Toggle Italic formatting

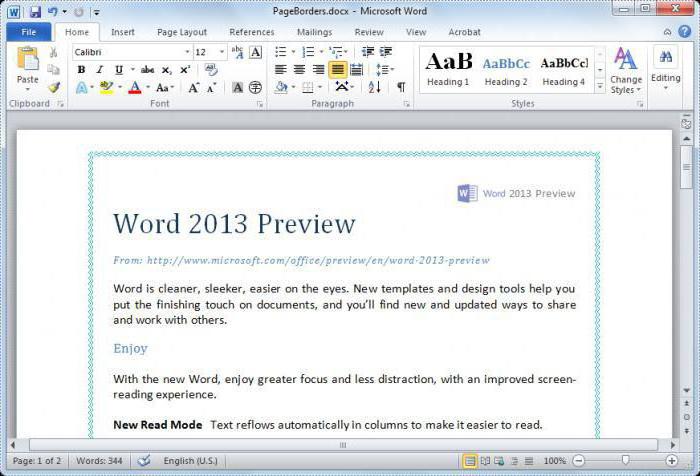pyautogui.click(x=100, y=70)
